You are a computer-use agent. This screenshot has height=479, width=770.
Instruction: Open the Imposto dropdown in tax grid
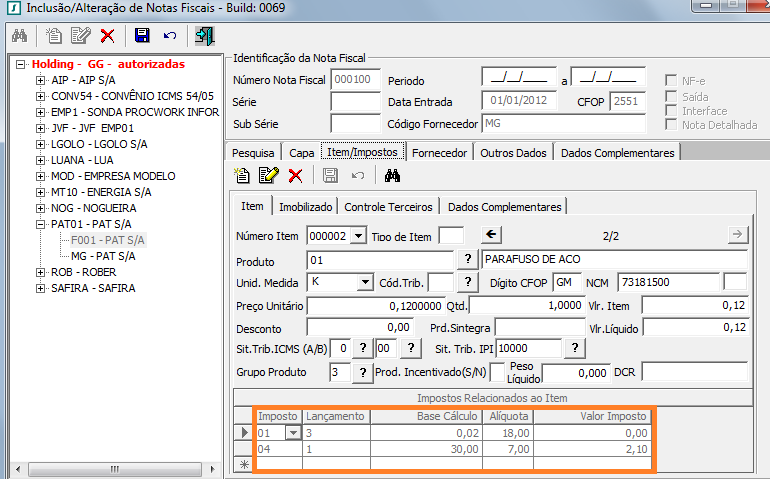coord(293,433)
